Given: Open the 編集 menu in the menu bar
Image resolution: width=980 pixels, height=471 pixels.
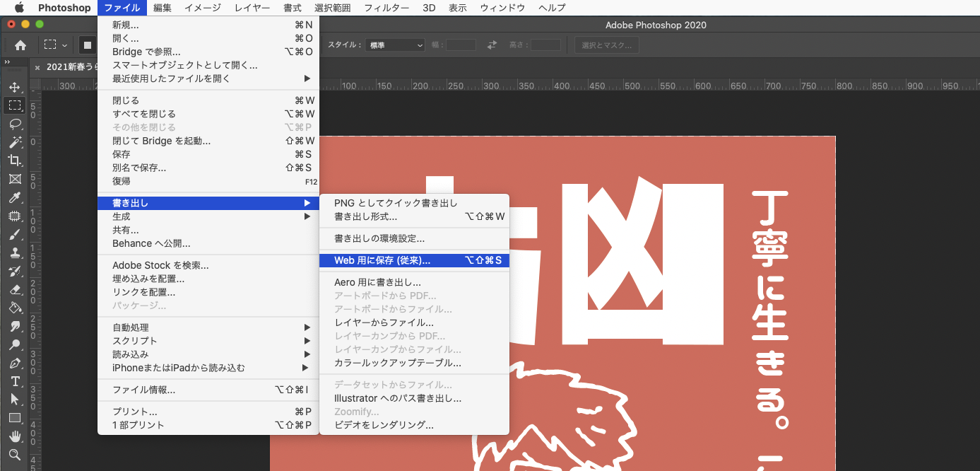Looking at the screenshot, I should (x=163, y=8).
